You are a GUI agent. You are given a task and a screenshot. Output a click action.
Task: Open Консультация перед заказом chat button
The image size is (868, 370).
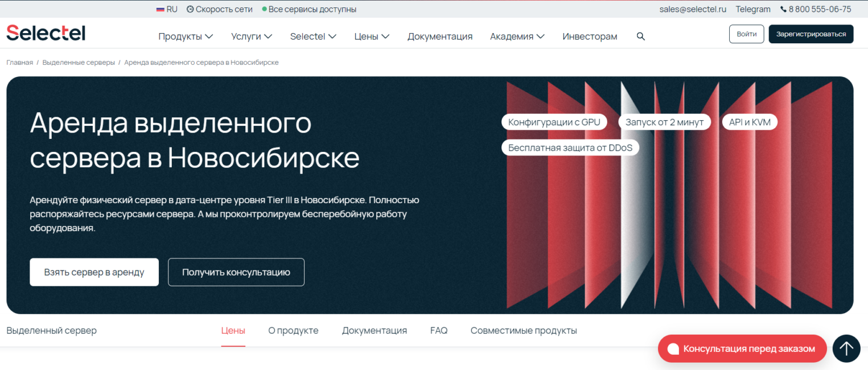(x=742, y=349)
